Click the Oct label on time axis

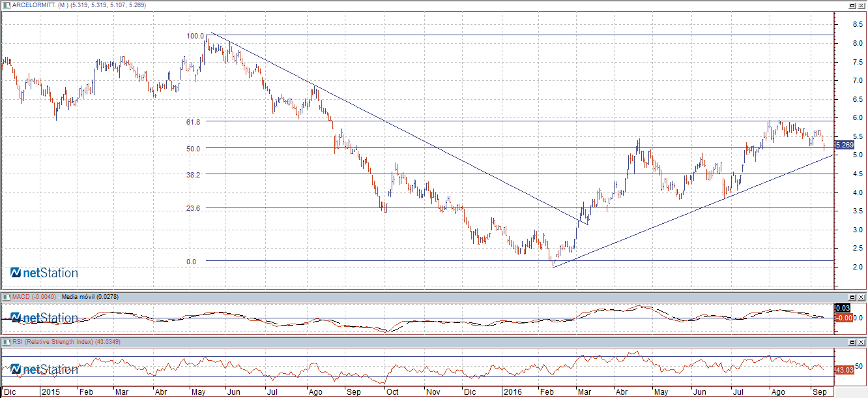(x=393, y=392)
